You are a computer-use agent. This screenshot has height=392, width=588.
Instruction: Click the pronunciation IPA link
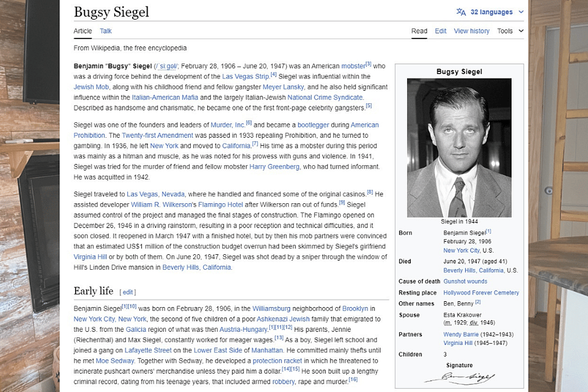pyautogui.click(x=167, y=67)
